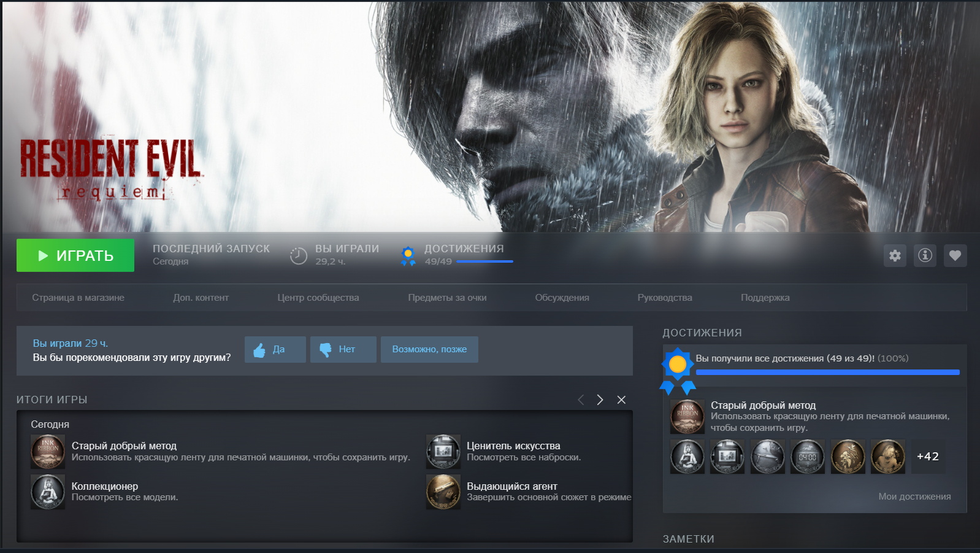Click 'Вы бы порекомендовали эту игру другим?' text
980x553 pixels.
click(132, 357)
